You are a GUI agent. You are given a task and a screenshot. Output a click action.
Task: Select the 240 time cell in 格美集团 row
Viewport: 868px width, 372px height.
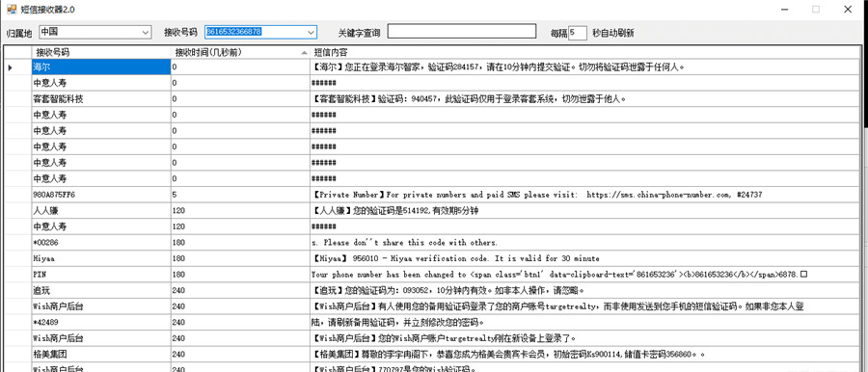(x=240, y=354)
